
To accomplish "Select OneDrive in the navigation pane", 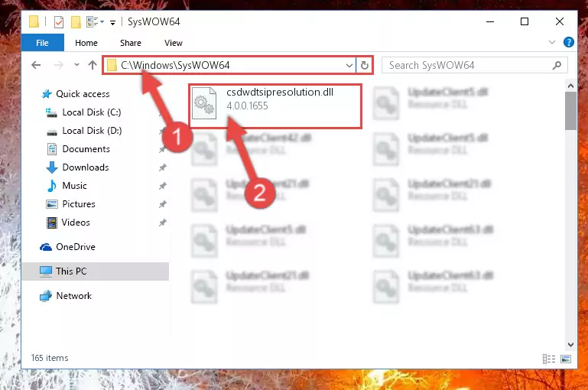I will [76, 247].
